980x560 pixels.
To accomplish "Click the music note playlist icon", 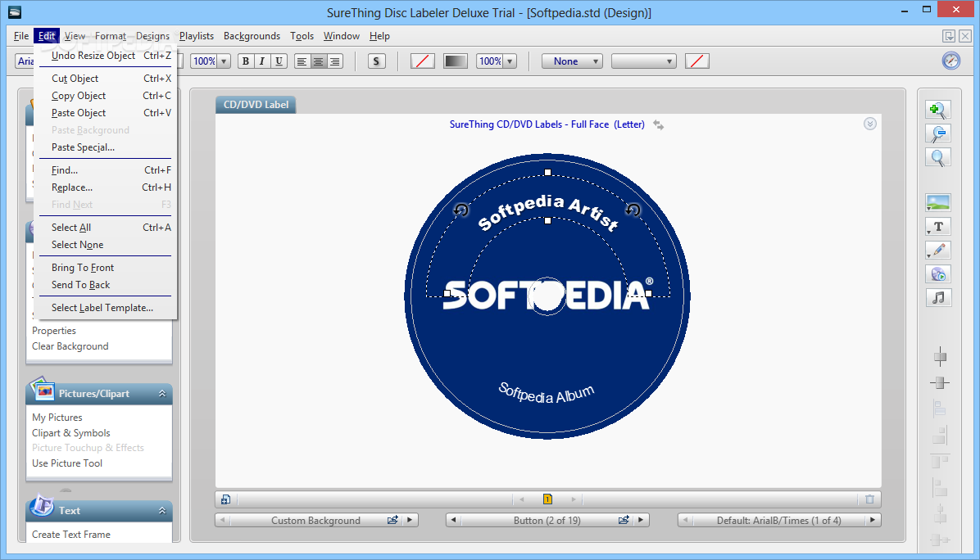I will click(x=938, y=298).
